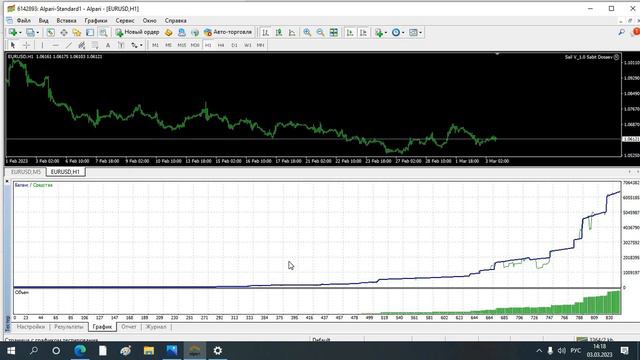The height and width of the screenshot is (360, 640).
Task: Expand the New Chart dropdown arrow
Action: pyautogui.click(x=20, y=33)
